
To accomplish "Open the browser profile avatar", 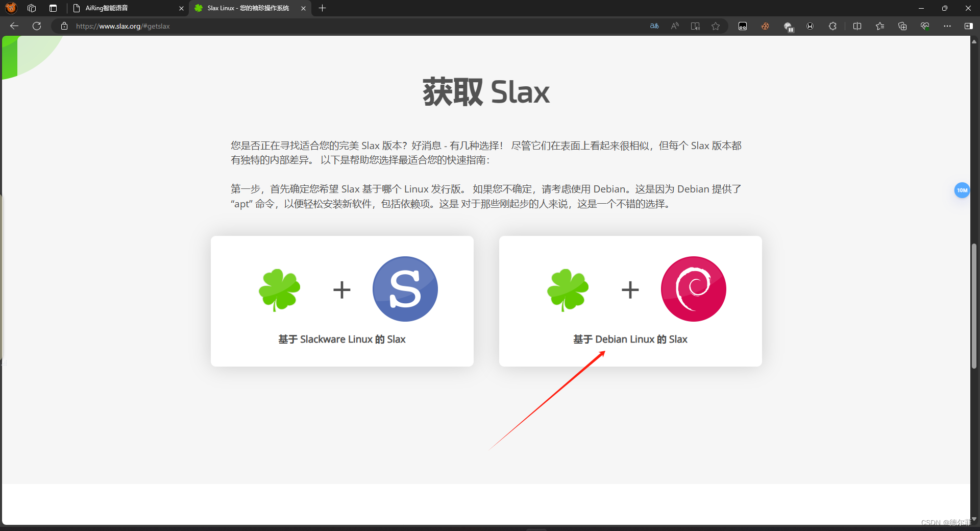I will click(x=11, y=8).
